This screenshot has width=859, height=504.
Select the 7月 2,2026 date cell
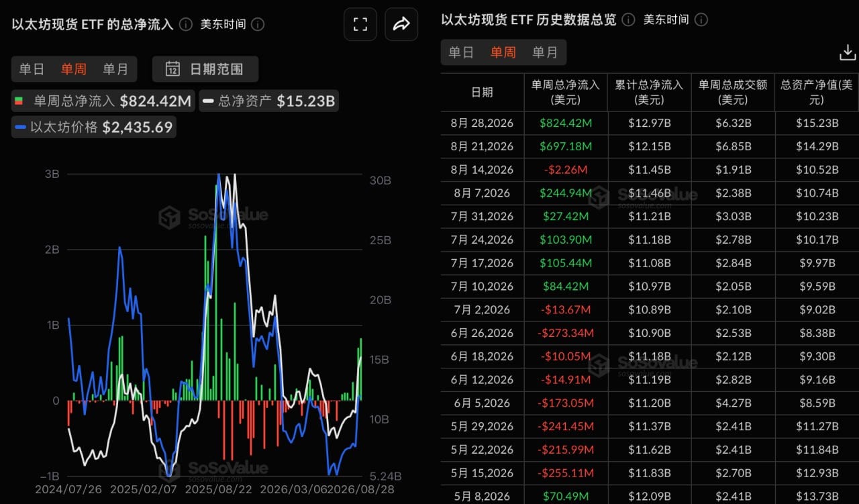482,310
